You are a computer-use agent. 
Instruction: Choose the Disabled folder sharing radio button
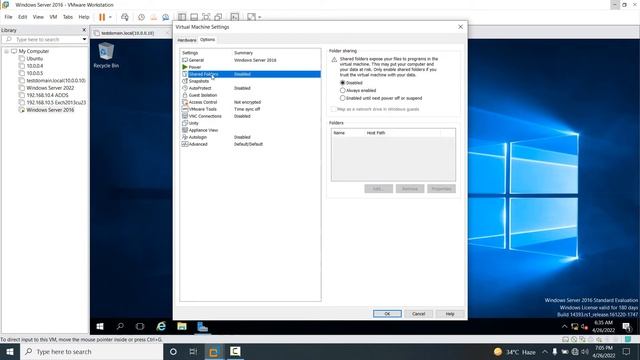pos(343,83)
